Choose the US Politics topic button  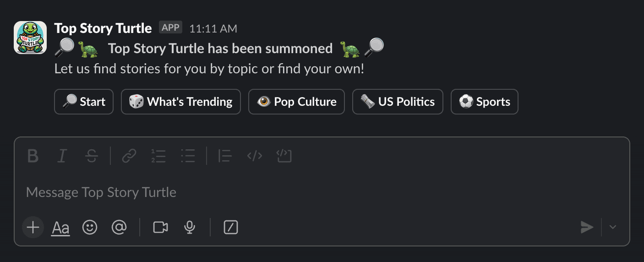click(x=398, y=102)
